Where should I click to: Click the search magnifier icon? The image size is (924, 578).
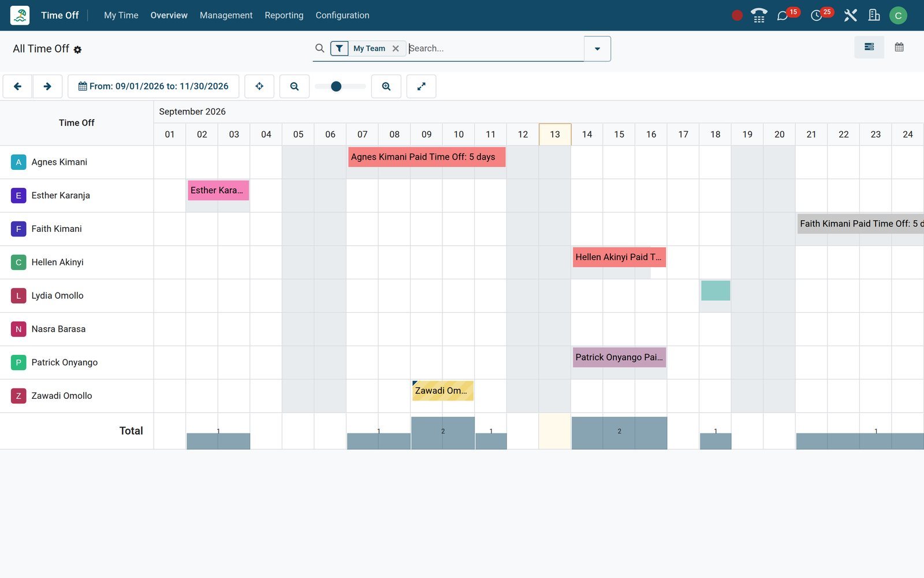319,48
